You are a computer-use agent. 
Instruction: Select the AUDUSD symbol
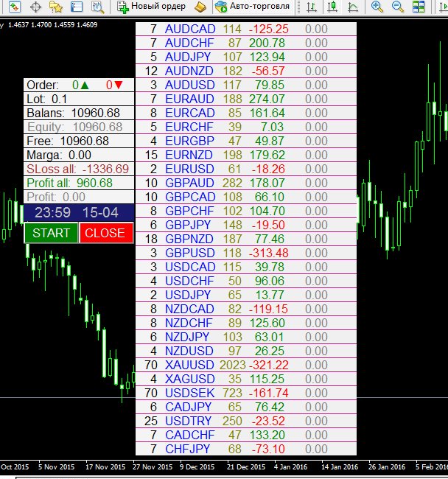189,85
